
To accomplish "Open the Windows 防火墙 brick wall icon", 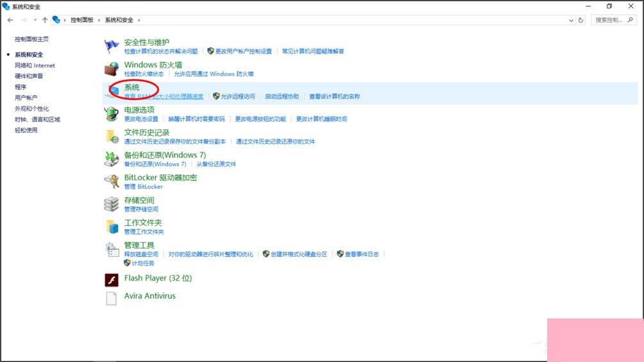I will tap(112, 69).
